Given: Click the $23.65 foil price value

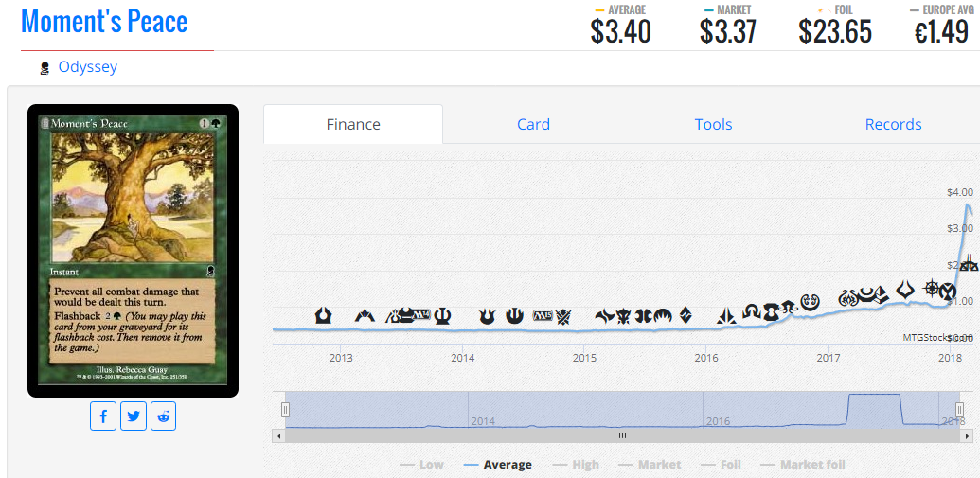Looking at the screenshot, I should click(x=835, y=32).
